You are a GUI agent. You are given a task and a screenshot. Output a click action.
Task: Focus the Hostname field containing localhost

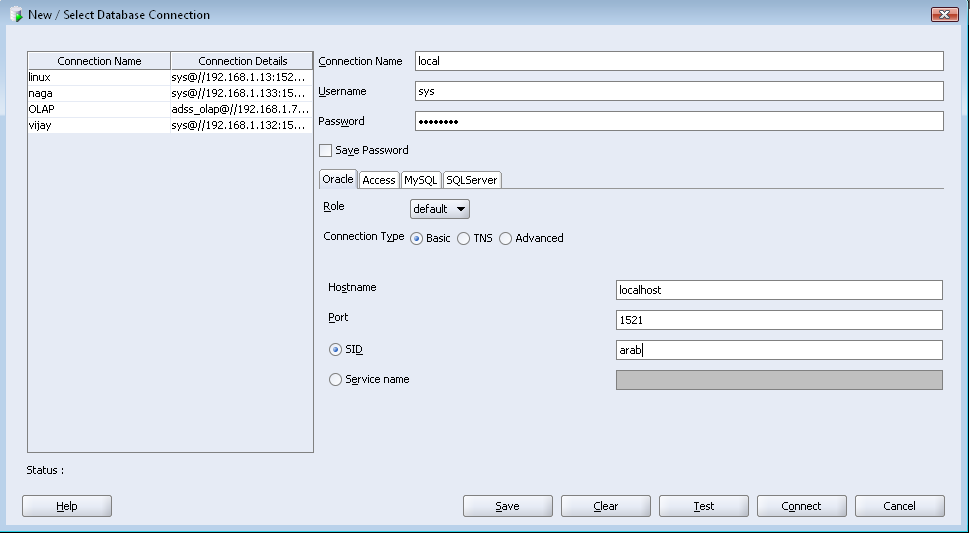[x=779, y=290]
